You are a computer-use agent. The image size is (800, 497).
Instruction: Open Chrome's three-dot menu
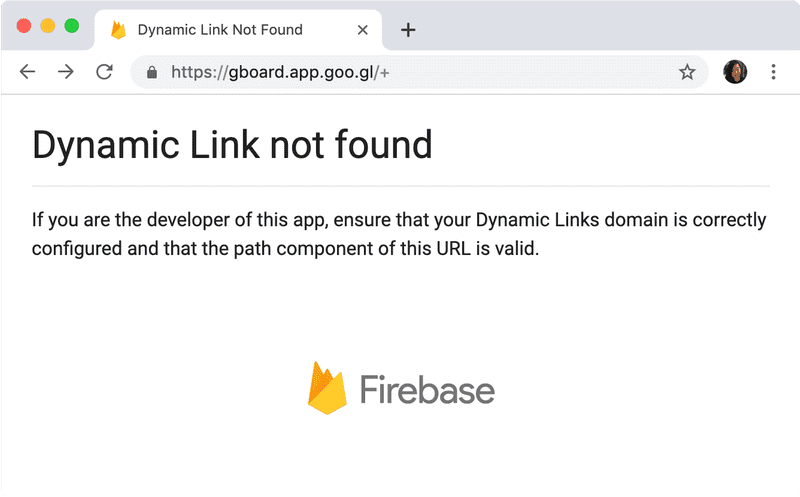point(774,72)
